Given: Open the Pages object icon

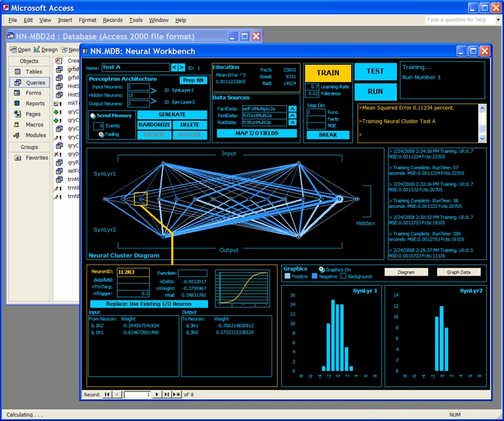Looking at the screenshot, I should (17, 114).
